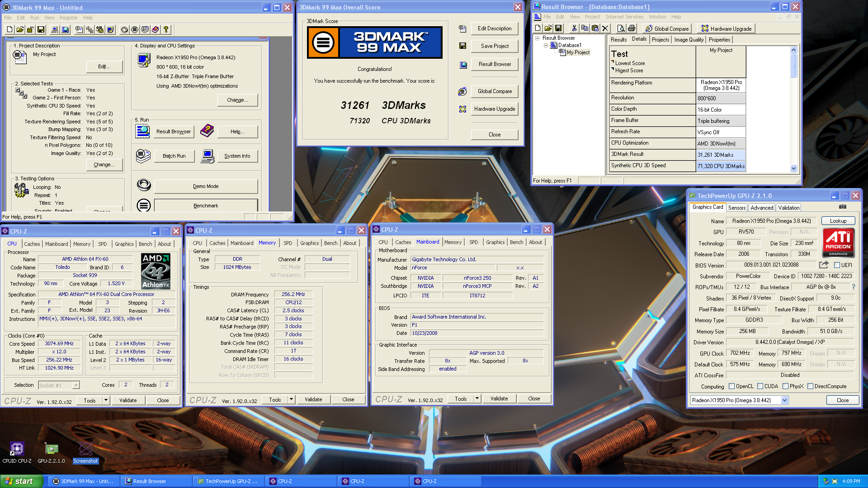This screenshot has width=868, height=488.
Task: Open Advanced tab in GPU-Z
Action: tap(762, 208)
